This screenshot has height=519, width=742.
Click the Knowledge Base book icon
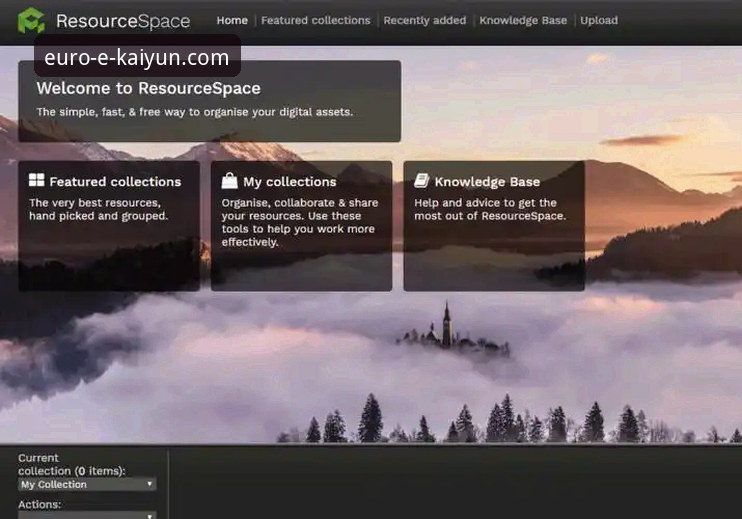422,180
